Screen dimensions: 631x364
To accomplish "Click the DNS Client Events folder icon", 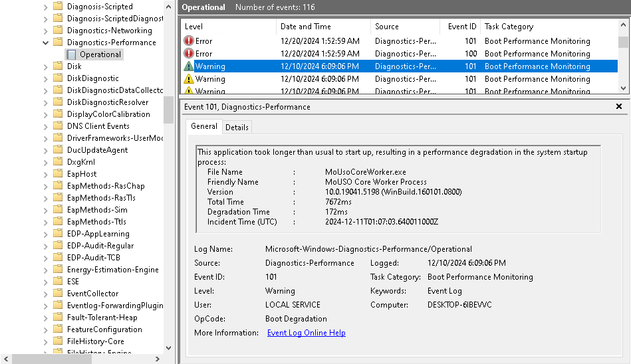I will [x=58, y=126].
